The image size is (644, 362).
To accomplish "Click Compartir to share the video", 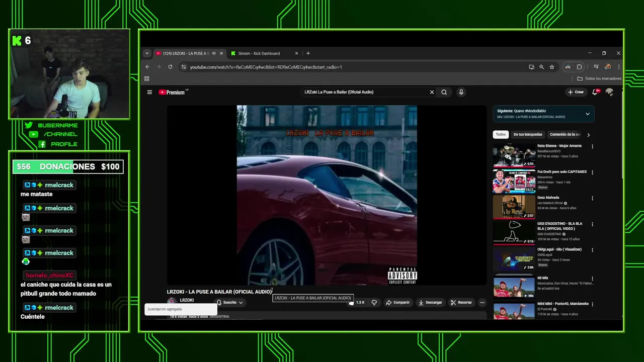I will click(x=397, y=302).
